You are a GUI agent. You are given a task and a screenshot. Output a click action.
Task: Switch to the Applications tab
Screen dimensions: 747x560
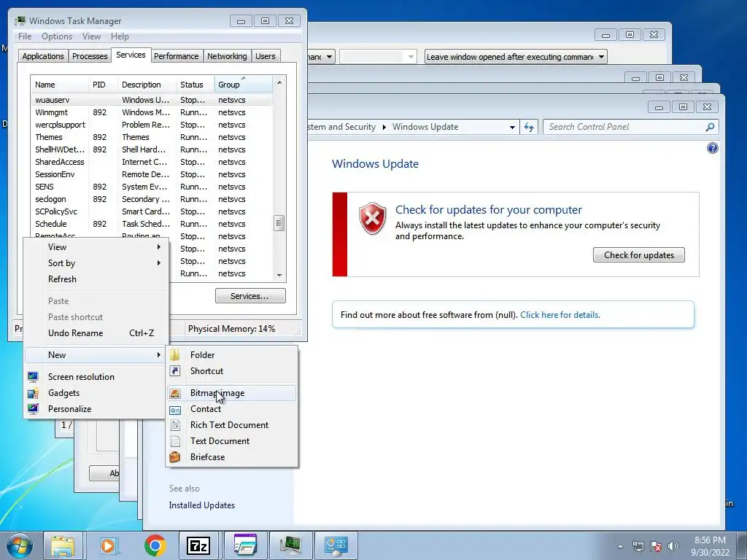coord(43,56)
